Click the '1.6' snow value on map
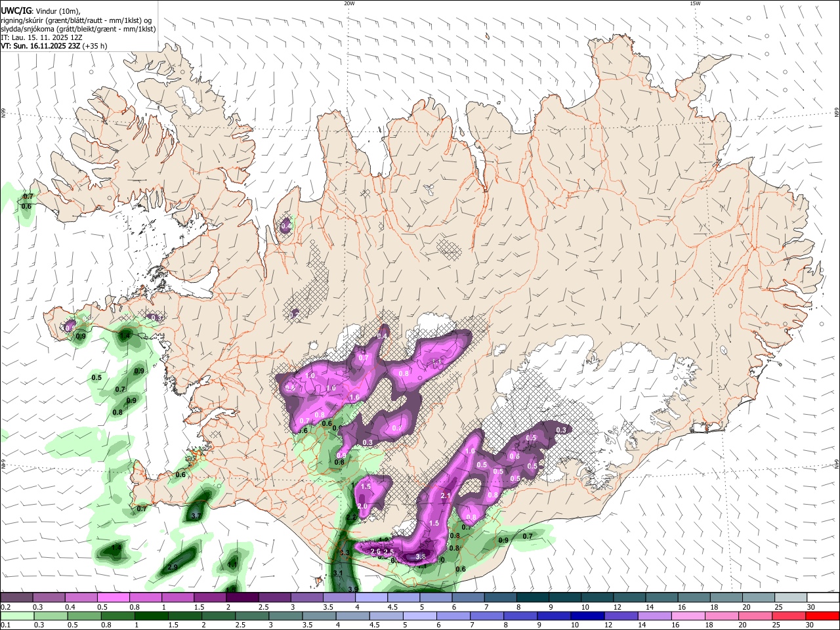Image resolution: width=840 pixels, height=630 pixels. [354, 397]
